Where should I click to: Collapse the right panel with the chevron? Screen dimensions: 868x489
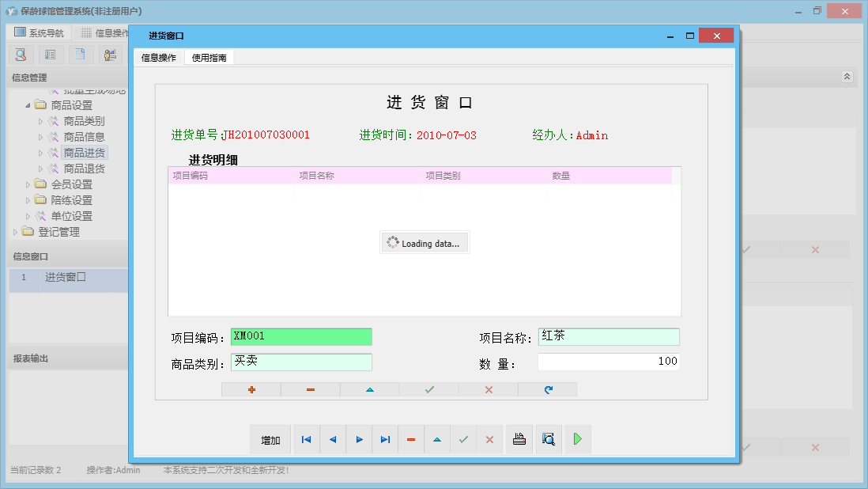click(x=847, y=77)
